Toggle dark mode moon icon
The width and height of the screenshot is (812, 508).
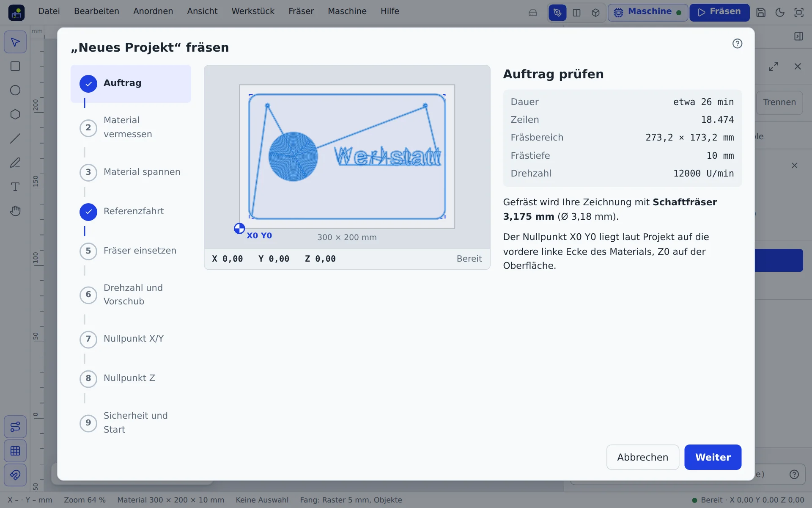point(780,12)
